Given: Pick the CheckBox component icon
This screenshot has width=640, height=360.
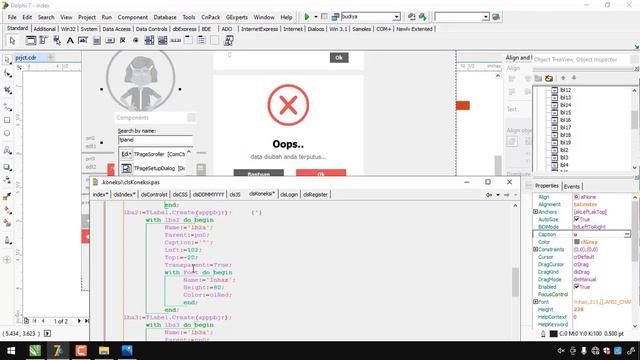Looking at the screenshot, I should [123, 40].
